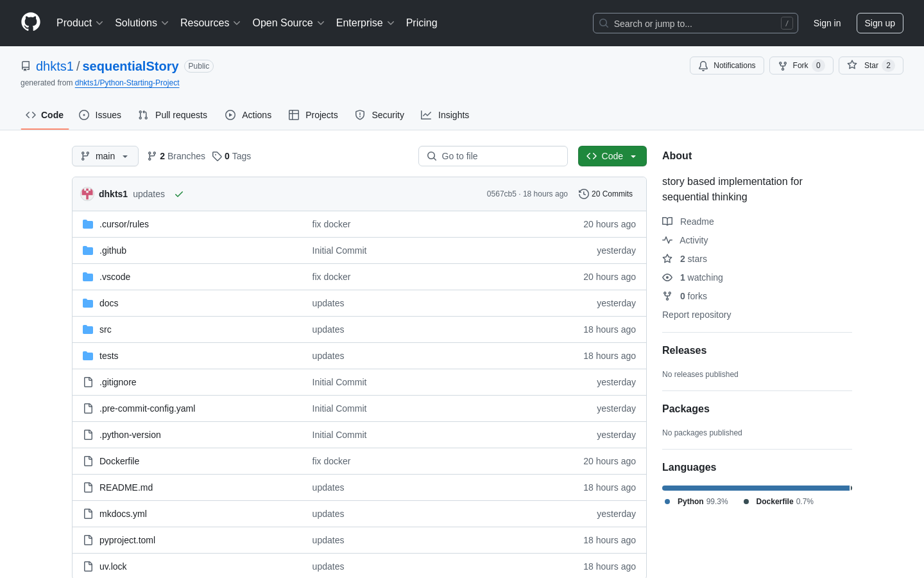Click the tests folder icon
924x578 pixels.
pyautogui.click(x=88, y=356)
